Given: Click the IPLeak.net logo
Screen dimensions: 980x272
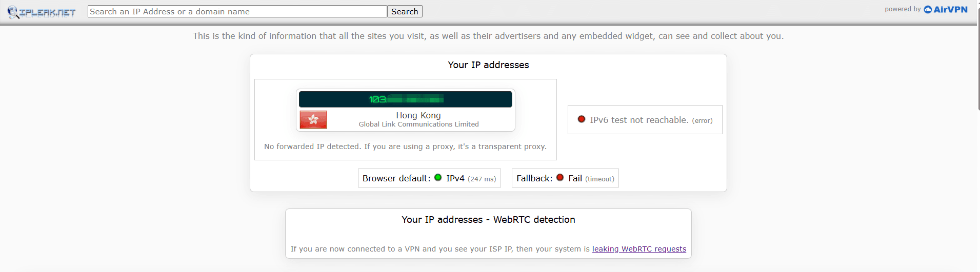Looking at the screenshot, I should [42, 12].
